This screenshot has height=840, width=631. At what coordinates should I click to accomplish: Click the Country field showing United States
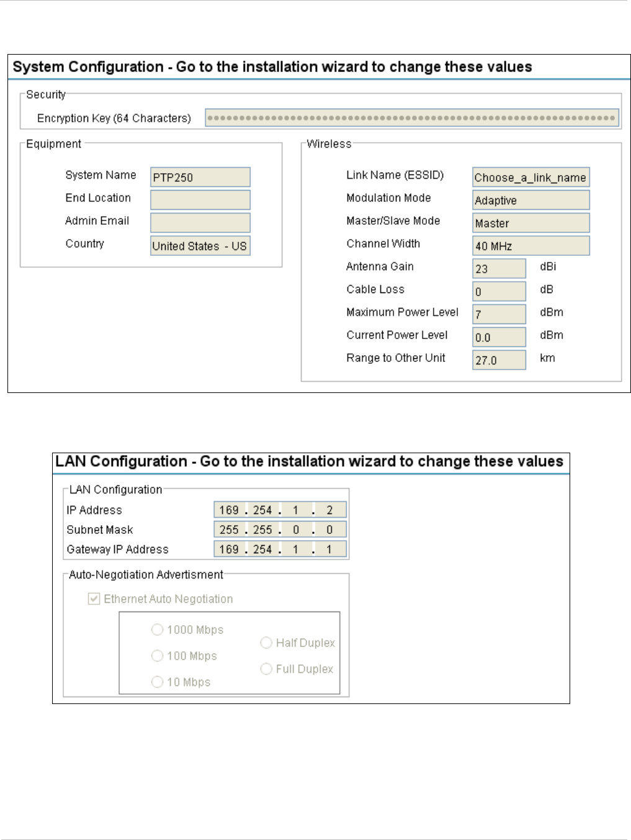(x=200, y=246)
